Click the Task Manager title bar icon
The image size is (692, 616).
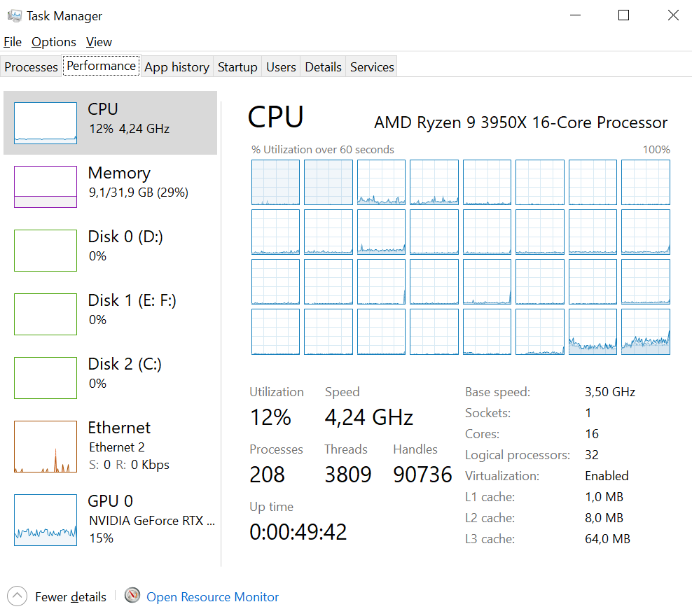pyautogui.click(x=15, y=16)
